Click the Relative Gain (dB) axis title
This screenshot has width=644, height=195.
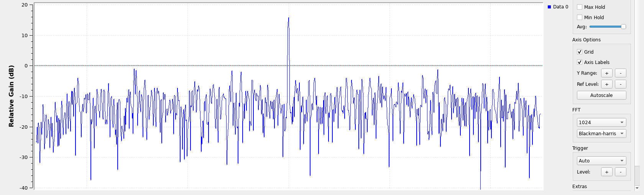pyautogui.click(x=11, y=96)
